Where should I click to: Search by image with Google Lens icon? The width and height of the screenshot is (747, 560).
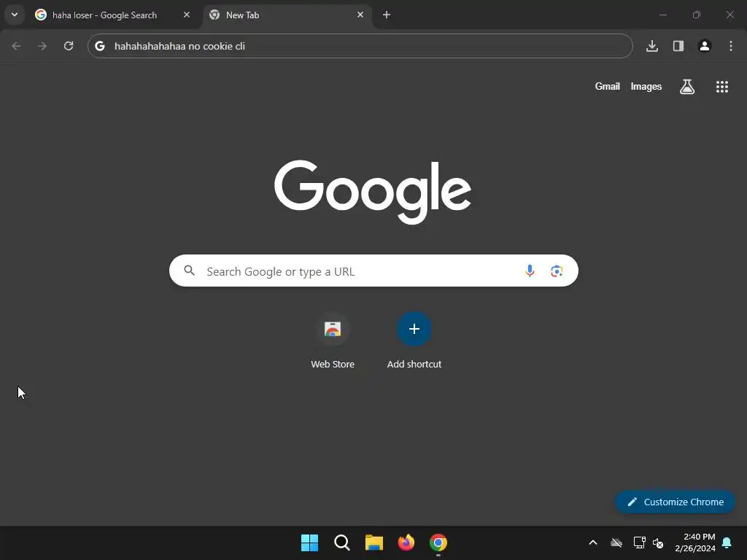pyautogui.click(x=557, y=271)
